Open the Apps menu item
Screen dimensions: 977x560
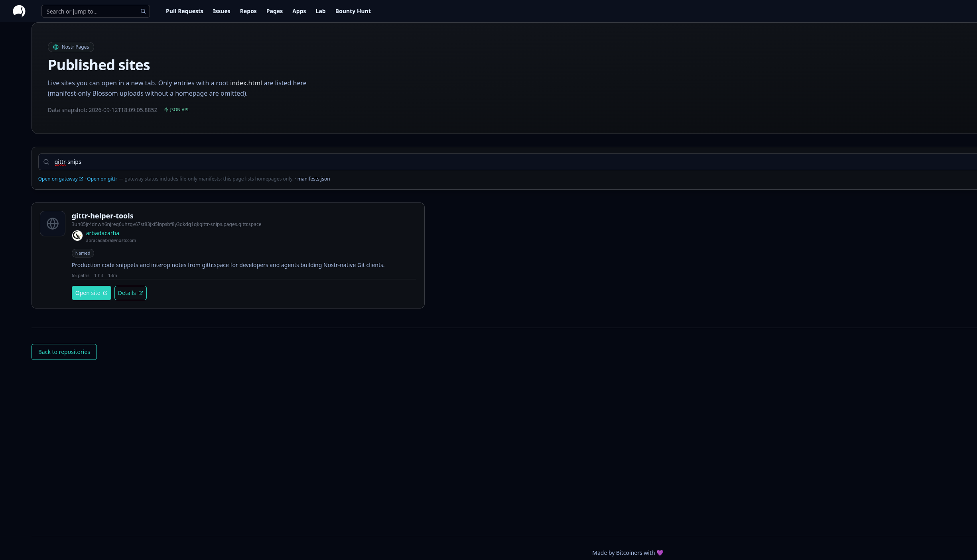click(299, 11)
